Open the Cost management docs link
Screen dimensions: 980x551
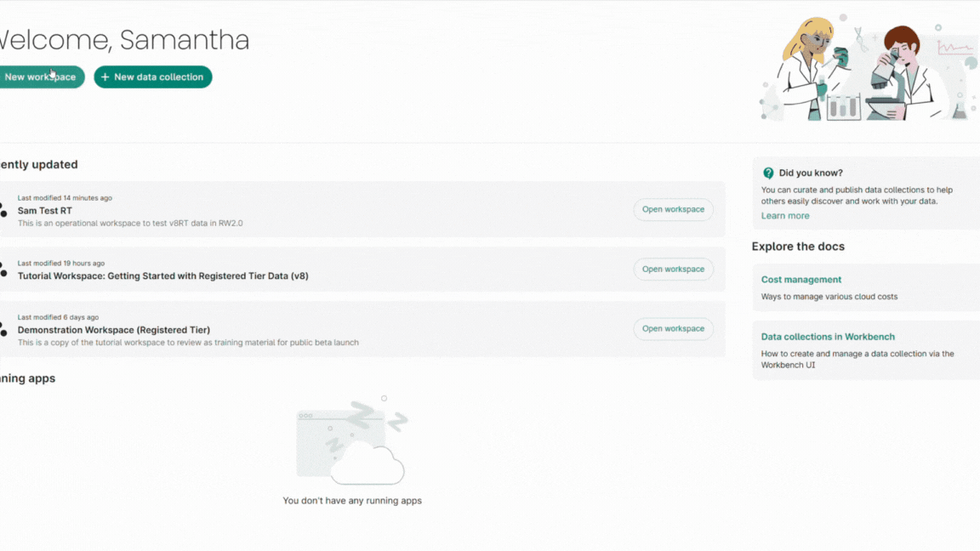click(801, 280)
